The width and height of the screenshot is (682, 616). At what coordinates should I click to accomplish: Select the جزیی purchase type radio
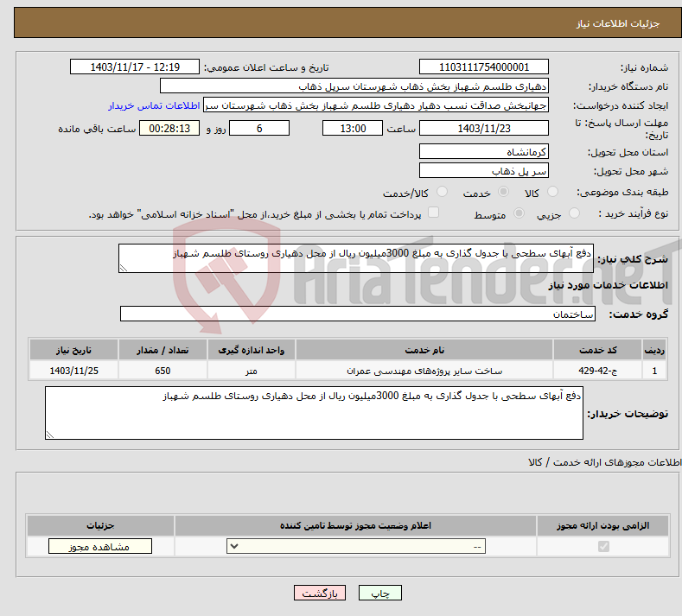tap(574, 213)
